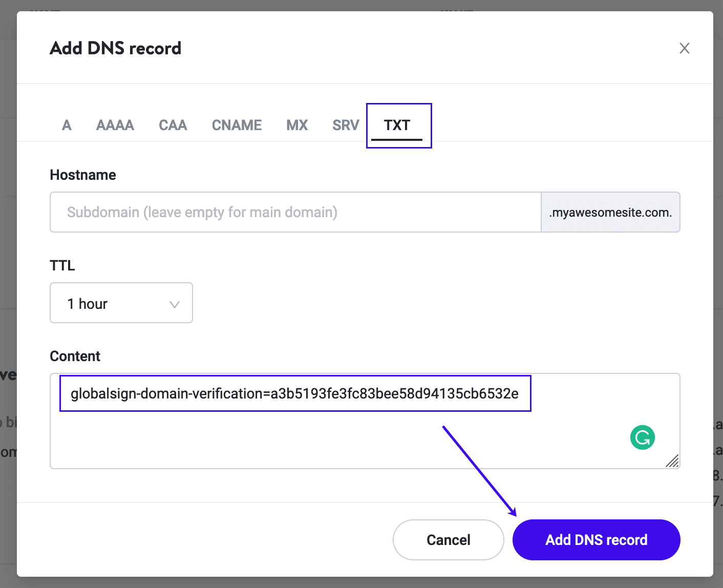
Task: Select the SRV record tab
Action: (x=345, y=125)
